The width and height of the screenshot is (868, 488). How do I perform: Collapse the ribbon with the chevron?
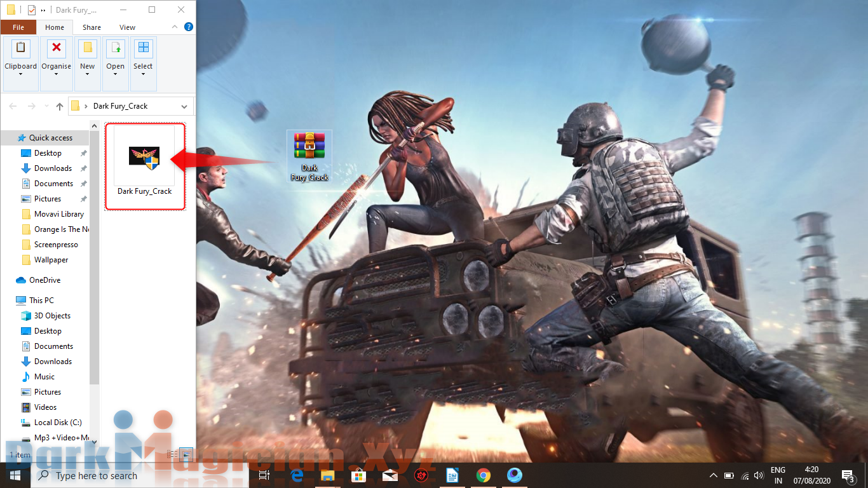pyautogui.click(x=175, y=27)
